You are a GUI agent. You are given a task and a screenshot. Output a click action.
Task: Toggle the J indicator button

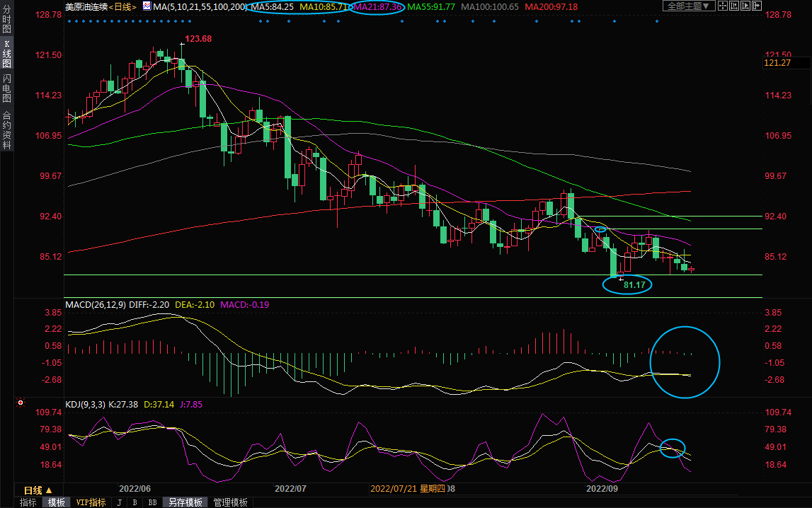click(118, 502)
